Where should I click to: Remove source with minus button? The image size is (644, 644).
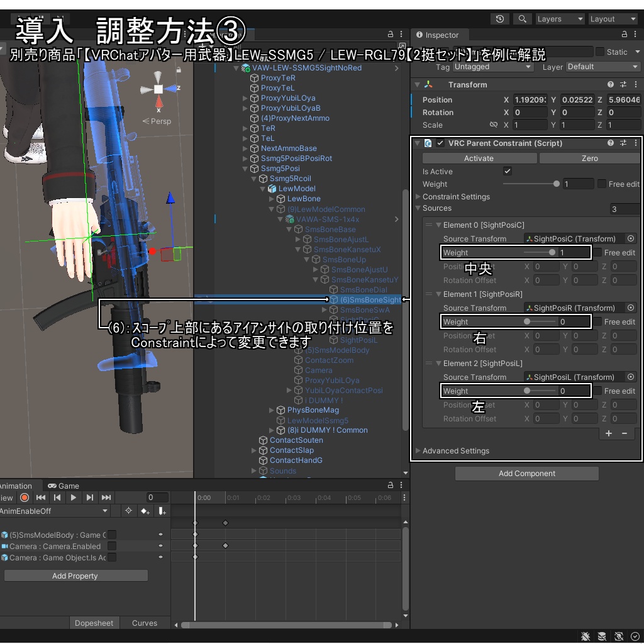(x=625, y=433)
